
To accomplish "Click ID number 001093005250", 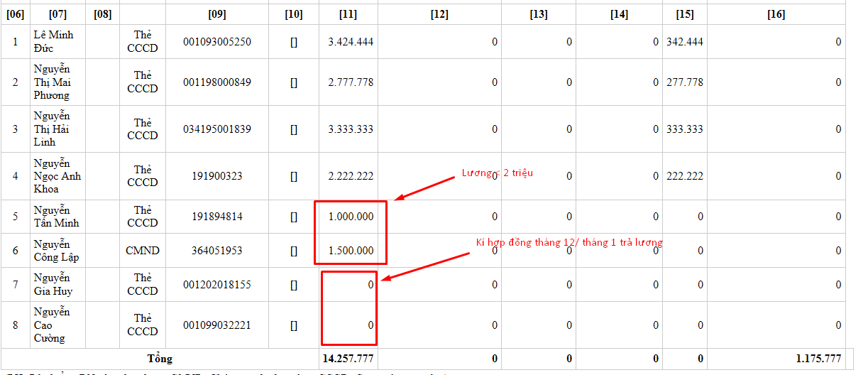I will coord(216,42).
